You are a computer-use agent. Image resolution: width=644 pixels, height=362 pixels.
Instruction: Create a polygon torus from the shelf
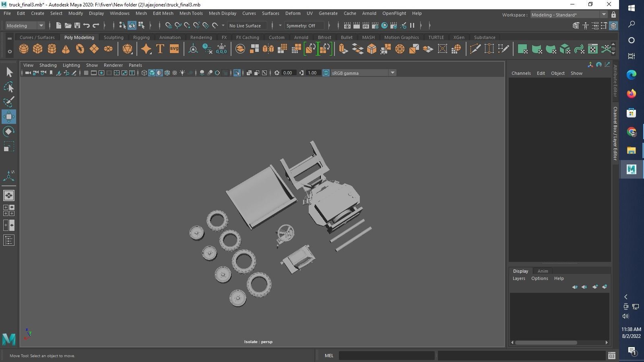click(x=80, y=49)
